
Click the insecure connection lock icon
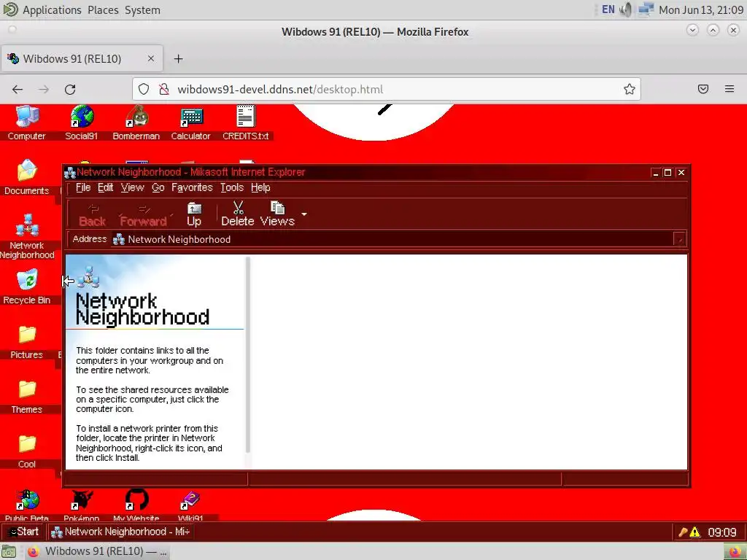(164, 89)
